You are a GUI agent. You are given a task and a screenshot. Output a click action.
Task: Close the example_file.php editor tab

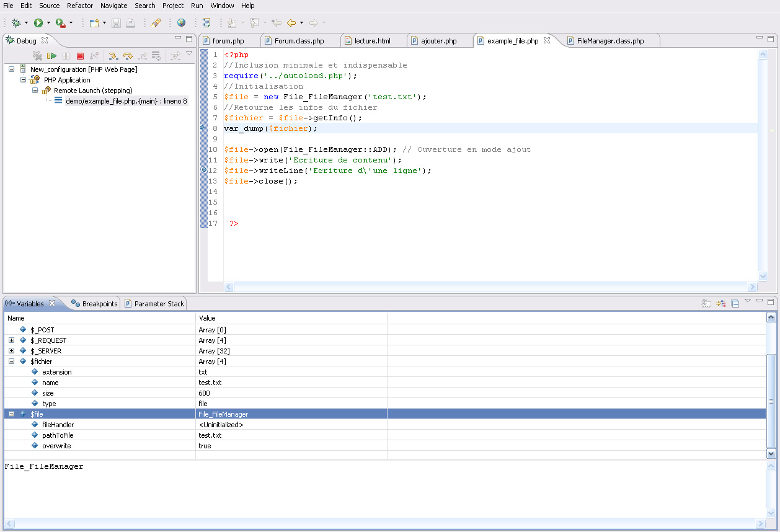pos(547,40)
